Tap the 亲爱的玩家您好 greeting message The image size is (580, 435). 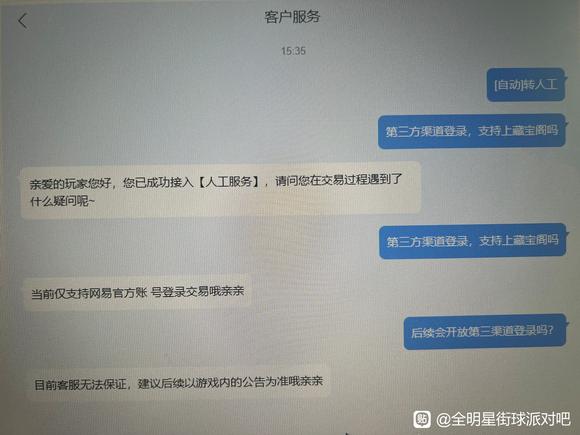coord(221,191)
